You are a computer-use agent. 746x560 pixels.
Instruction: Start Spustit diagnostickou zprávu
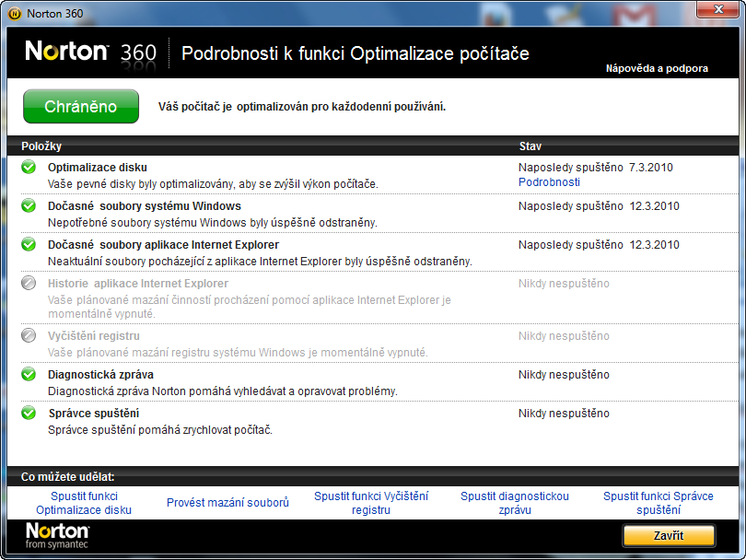click(515, 503)
